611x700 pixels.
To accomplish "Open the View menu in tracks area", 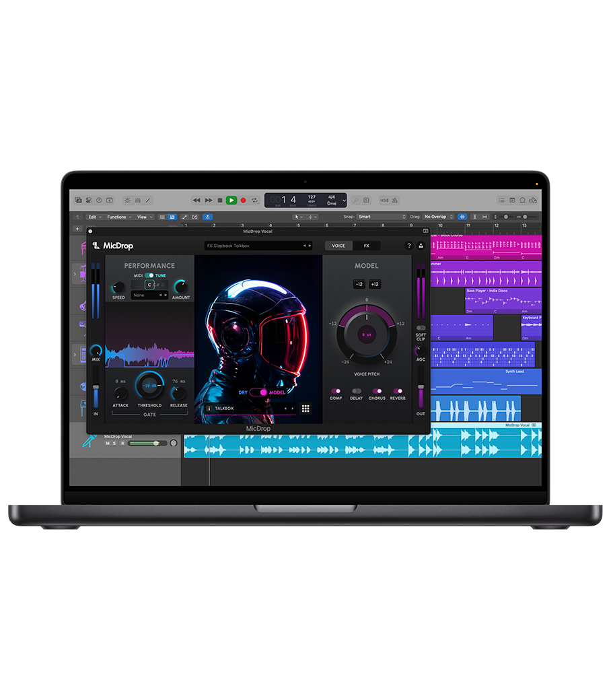I will (x=145, y=217).
